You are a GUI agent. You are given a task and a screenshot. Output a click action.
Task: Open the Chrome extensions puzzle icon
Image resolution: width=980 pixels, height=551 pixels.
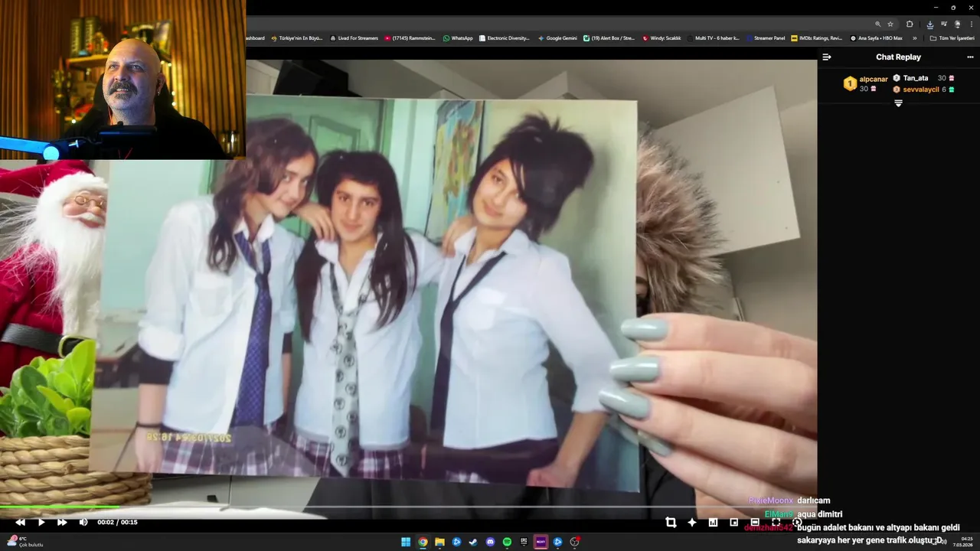click(x=910, y=24)
